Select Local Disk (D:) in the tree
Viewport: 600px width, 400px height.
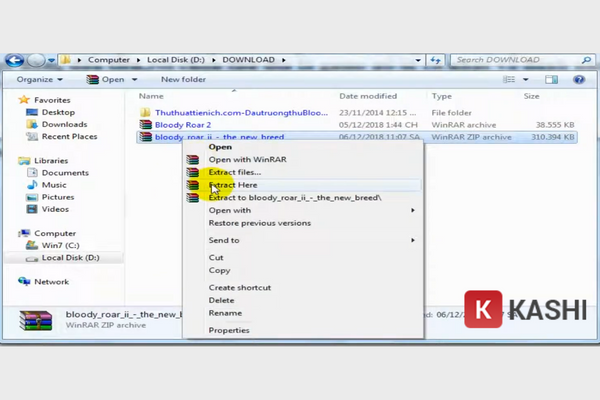point(69,258)
